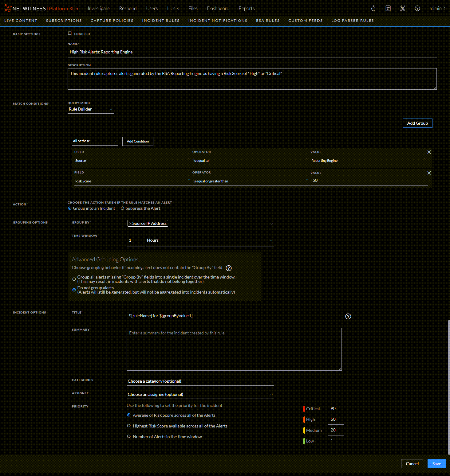The height and width of the screenshot is (476, 450).
Task: Select Highest Risk Score across all Alerts
Action: coord(129,426)
